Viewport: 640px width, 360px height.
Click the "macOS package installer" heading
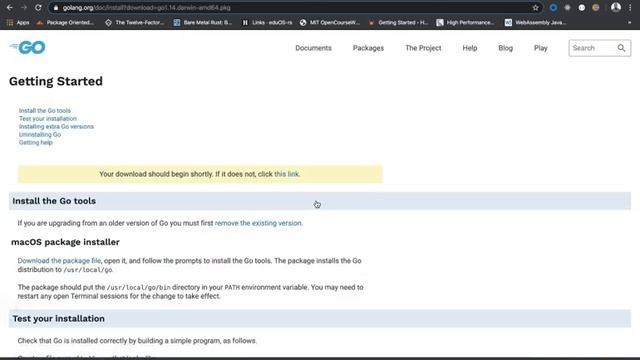click(65, 242)
